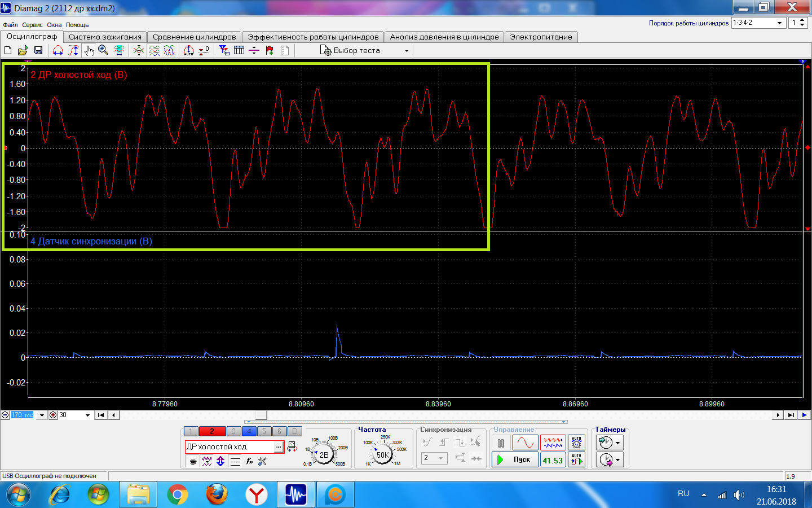Select channel 6 button
The image size is (812, 508).
(x=279, y=431)
